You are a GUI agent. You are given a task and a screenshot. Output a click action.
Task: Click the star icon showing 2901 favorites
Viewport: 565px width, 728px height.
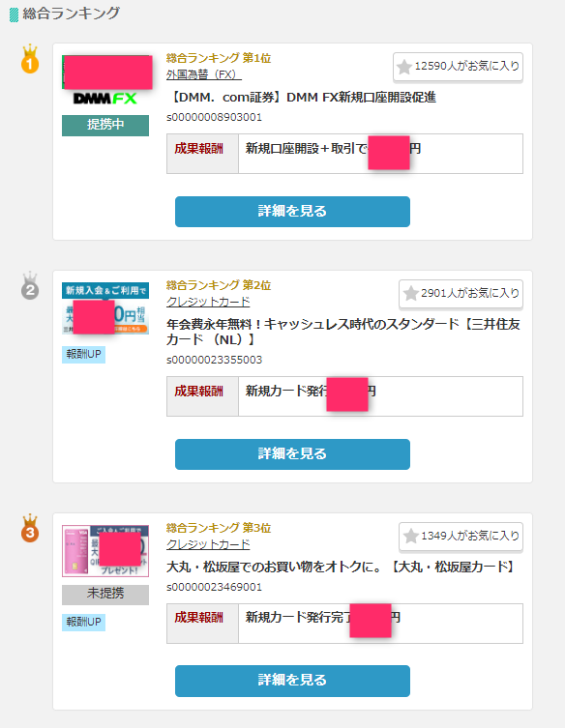[x=411, y=294]
